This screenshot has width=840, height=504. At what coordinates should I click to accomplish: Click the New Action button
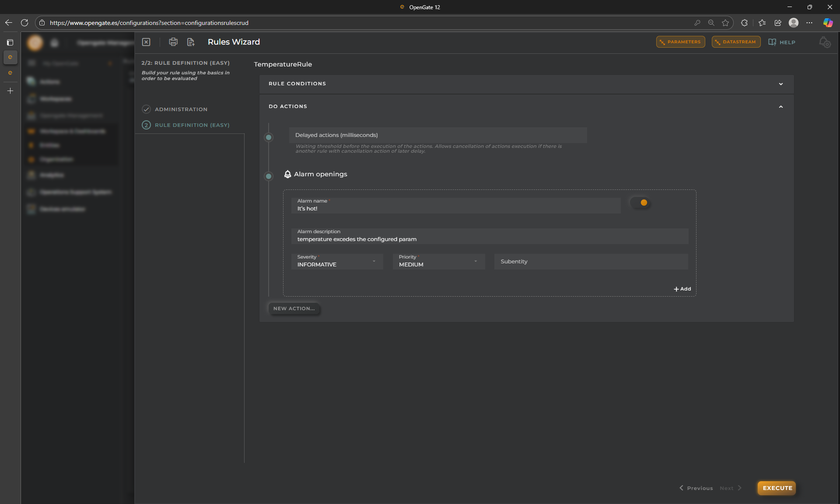(x=294, y=308)
